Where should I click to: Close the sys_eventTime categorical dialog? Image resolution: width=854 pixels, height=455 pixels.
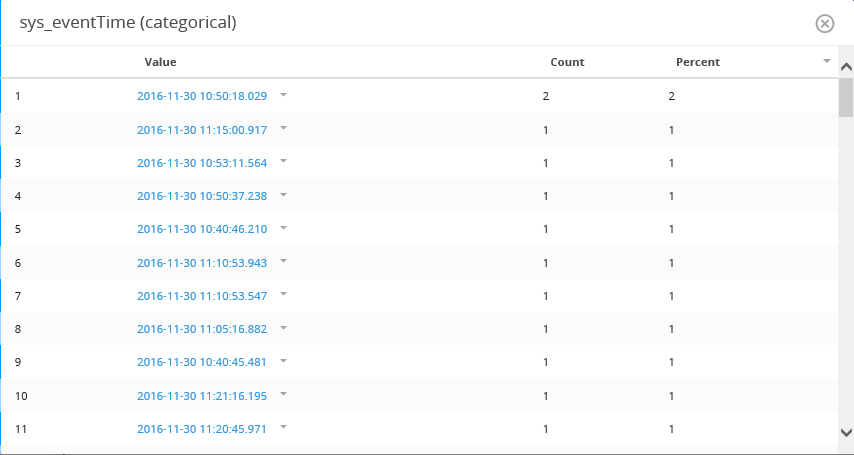(825, 24)
